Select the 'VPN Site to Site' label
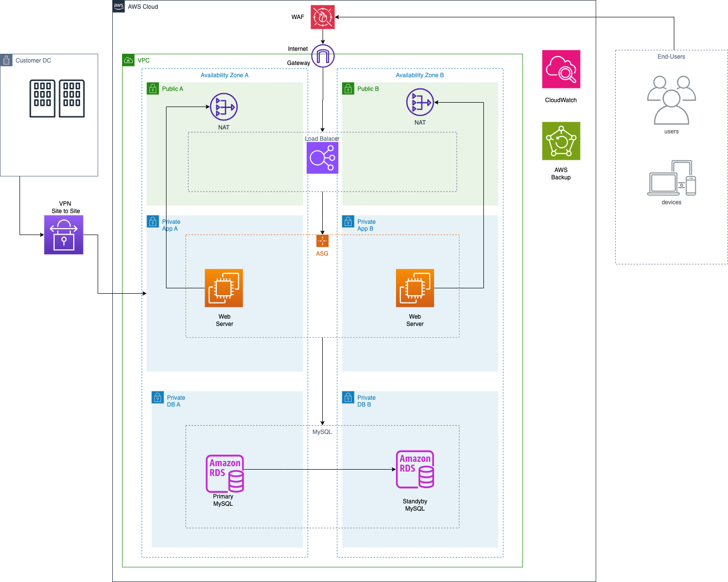This screenshot has width=728, height=582. tap(65, 207)
